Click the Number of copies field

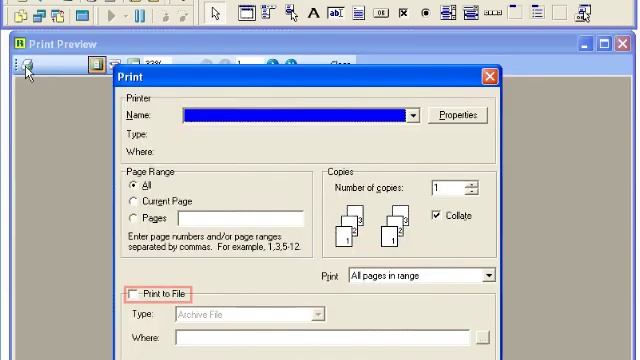[448, 188]
